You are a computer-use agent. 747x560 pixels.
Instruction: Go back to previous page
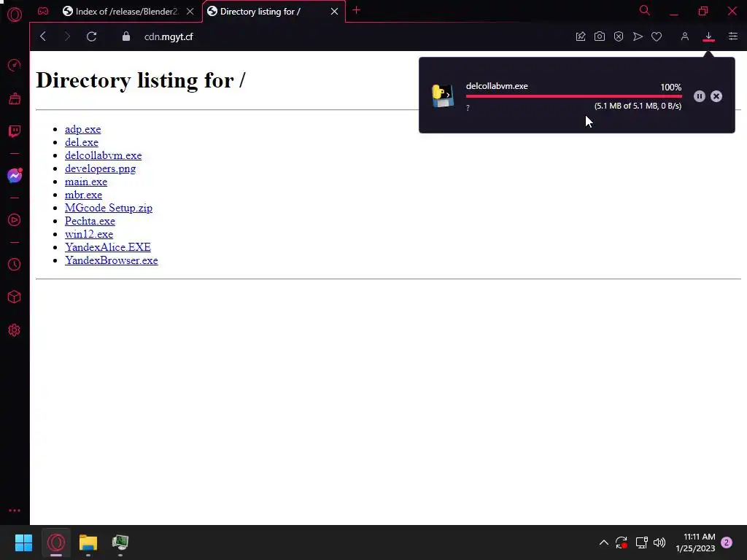click(x=43, y=36)
